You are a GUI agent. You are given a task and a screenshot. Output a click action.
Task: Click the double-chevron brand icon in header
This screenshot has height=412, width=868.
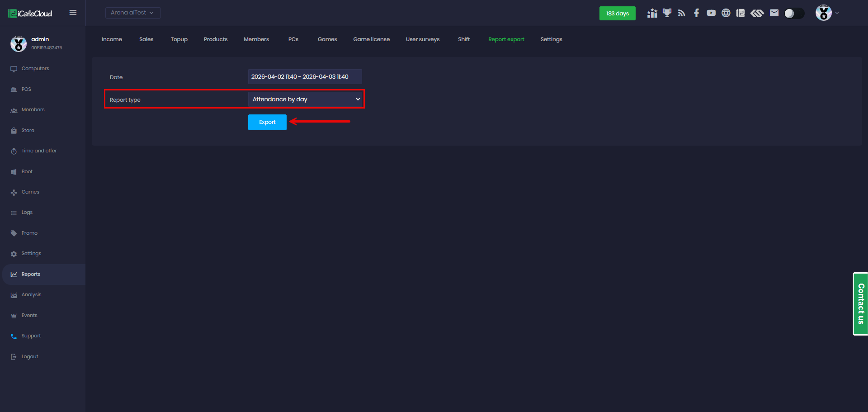757,13
